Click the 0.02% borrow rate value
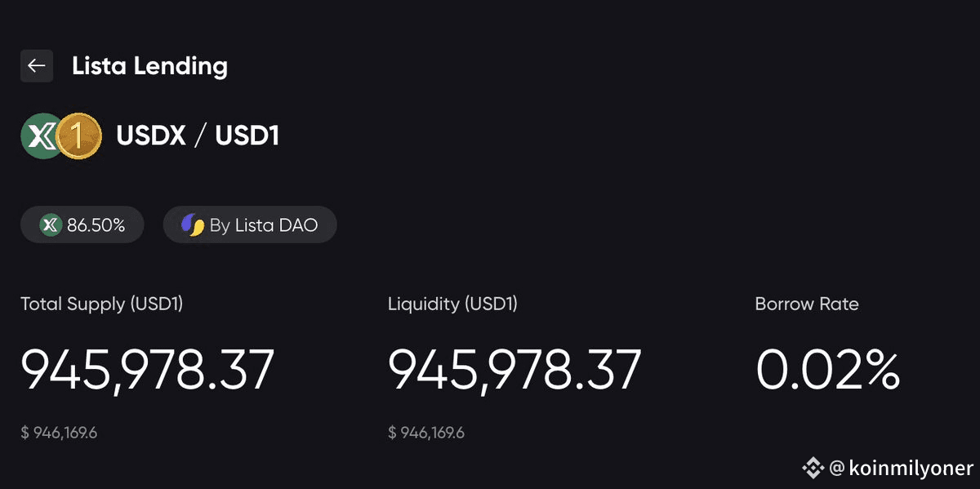 827,370
